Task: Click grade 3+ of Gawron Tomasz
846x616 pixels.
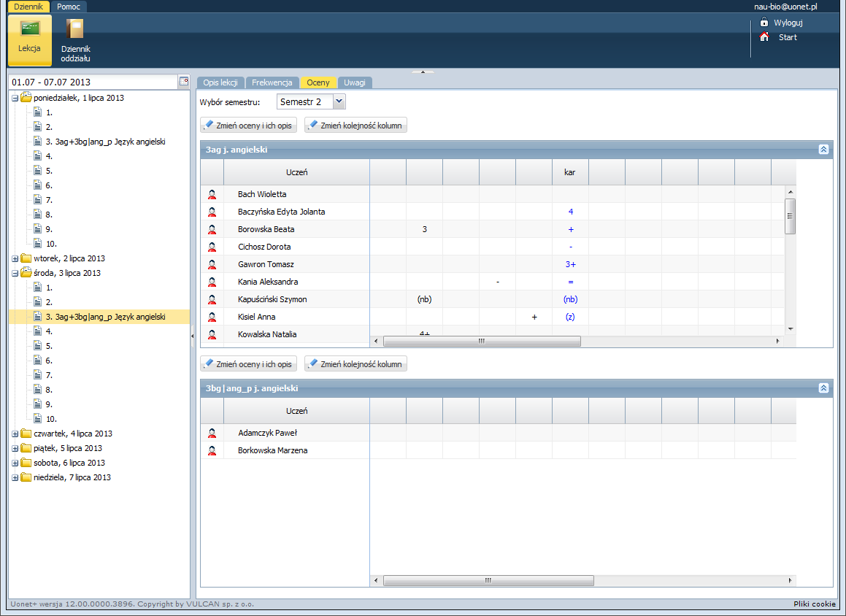Action: coord(570,264)
